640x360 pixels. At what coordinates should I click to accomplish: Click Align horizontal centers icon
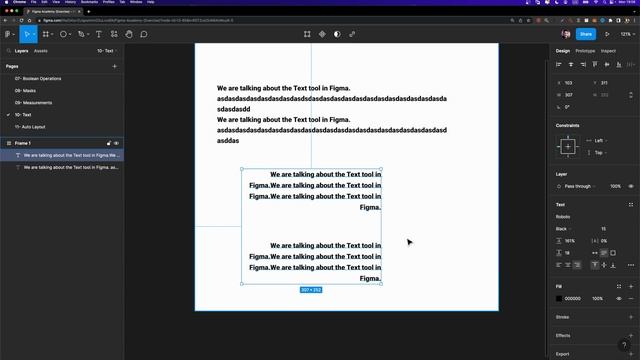click(571, 64)
